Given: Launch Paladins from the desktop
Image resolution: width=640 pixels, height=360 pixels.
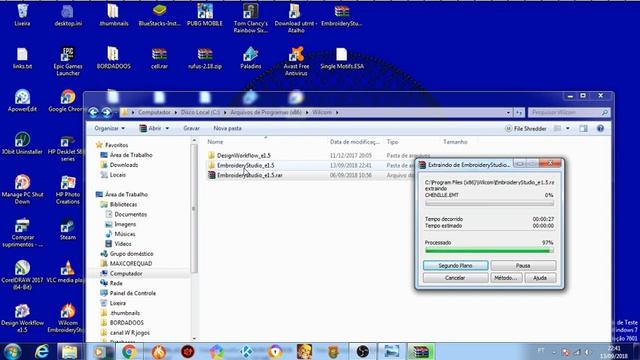Looking at the screenshot, I should (x=251, y=58).
